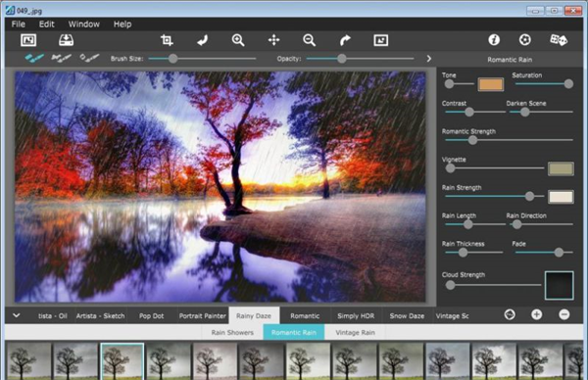
Task: Open settings gear icon in toolbar
Action: [524, 40]
